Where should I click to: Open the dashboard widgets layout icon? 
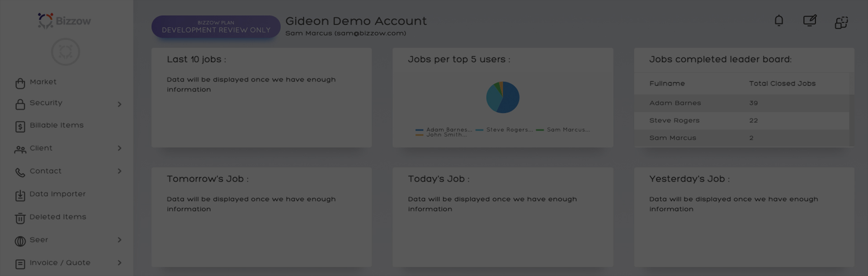click(x=841, y=23)
